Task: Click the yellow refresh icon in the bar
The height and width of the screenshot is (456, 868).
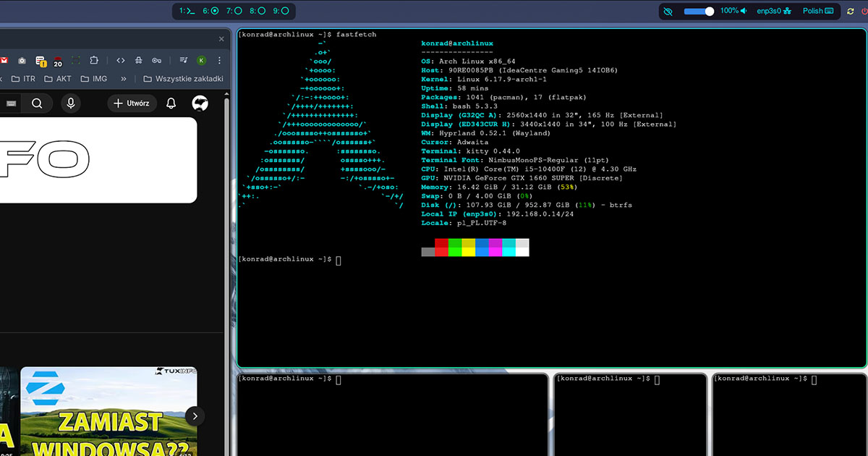Action: [850, 12]
